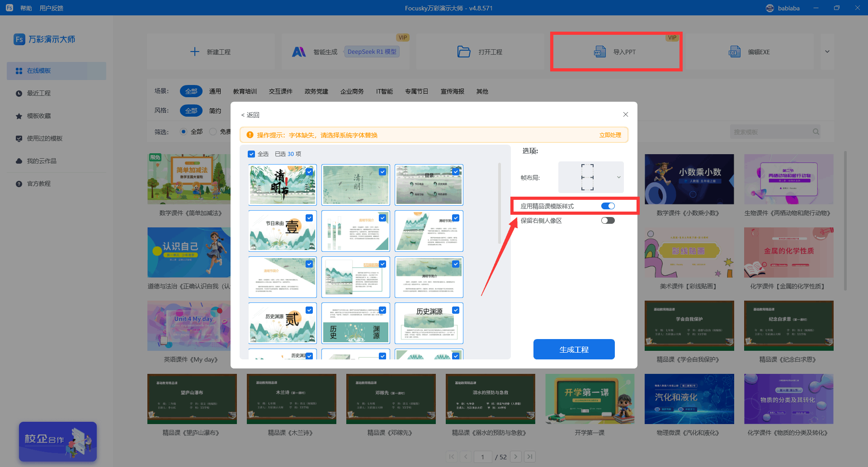Viewport: 868px width, 467px height.
Task: Select the 历史渊源 贰 slide thumbnail
Action: 282,323
